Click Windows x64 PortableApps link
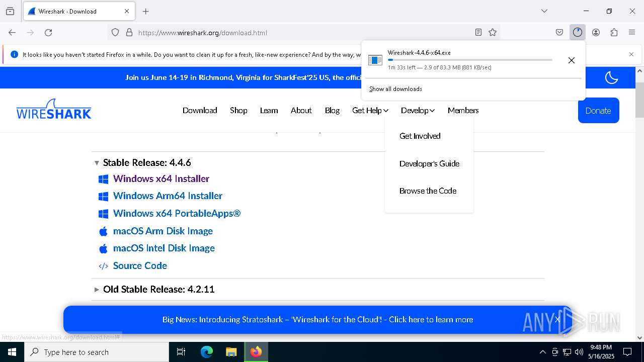 [177, 213]
